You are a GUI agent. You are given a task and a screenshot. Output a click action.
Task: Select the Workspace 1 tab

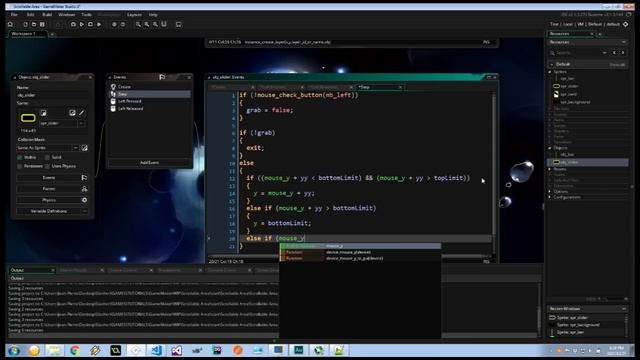coord(28,34)
